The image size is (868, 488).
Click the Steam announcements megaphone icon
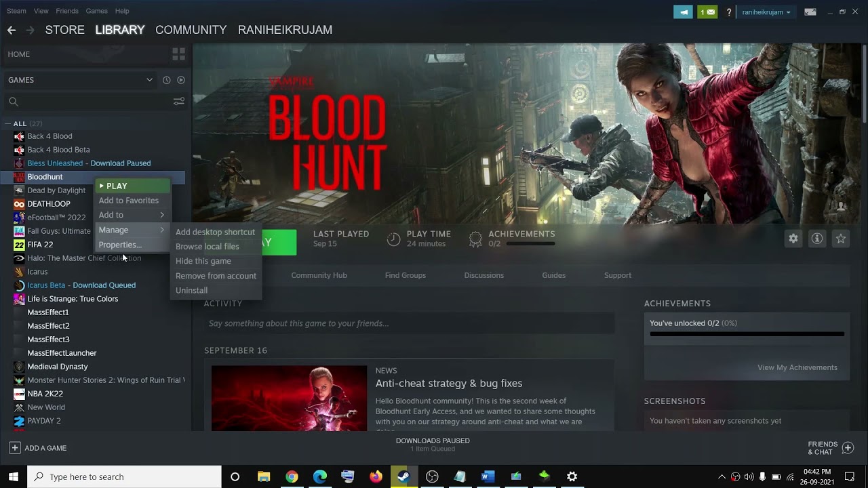click(x=683, y=12)
